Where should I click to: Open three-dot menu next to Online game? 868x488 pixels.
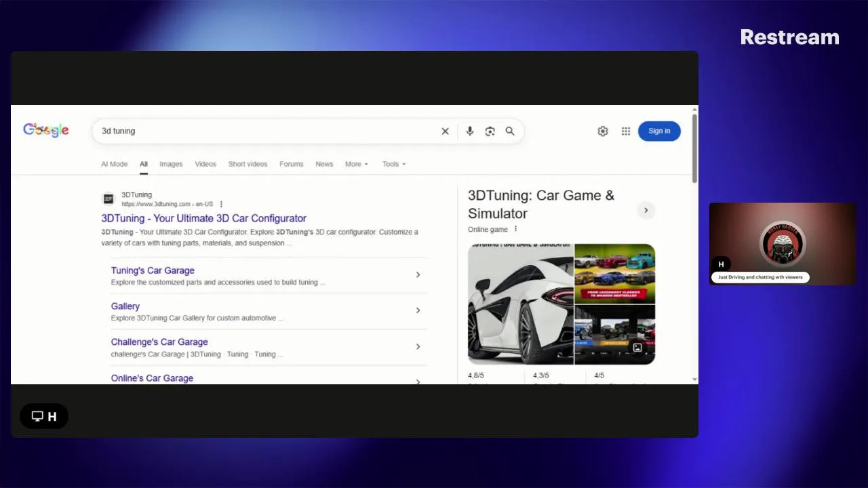pos(515,229)
